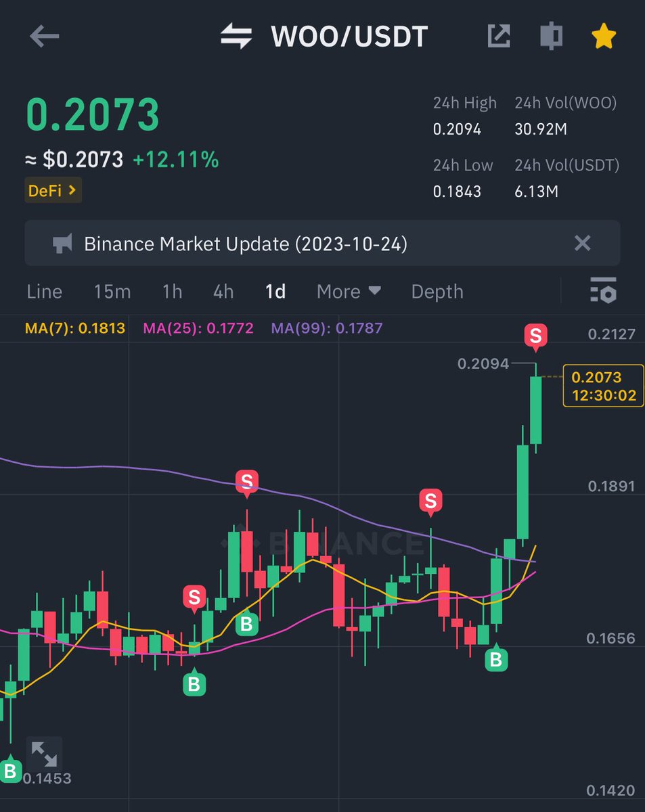Go back with the left arrow
645x812 pixels.
click(x=45, y=37)
